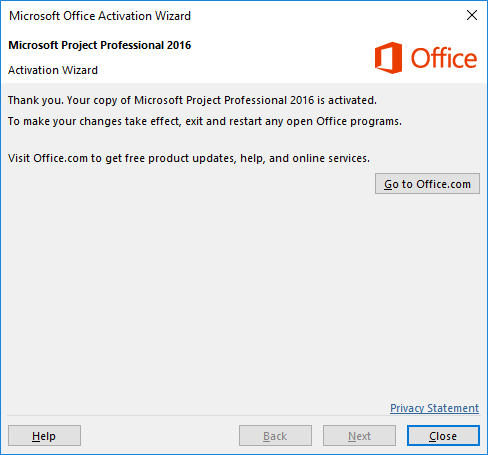Click the Visit Office.com updates sentence
This screenshot has height=455, width=488.
189,158
